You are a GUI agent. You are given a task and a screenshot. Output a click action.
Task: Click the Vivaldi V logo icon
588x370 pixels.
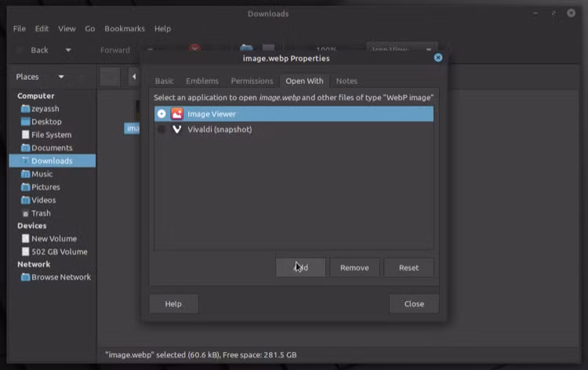click(x=176, y=129)
